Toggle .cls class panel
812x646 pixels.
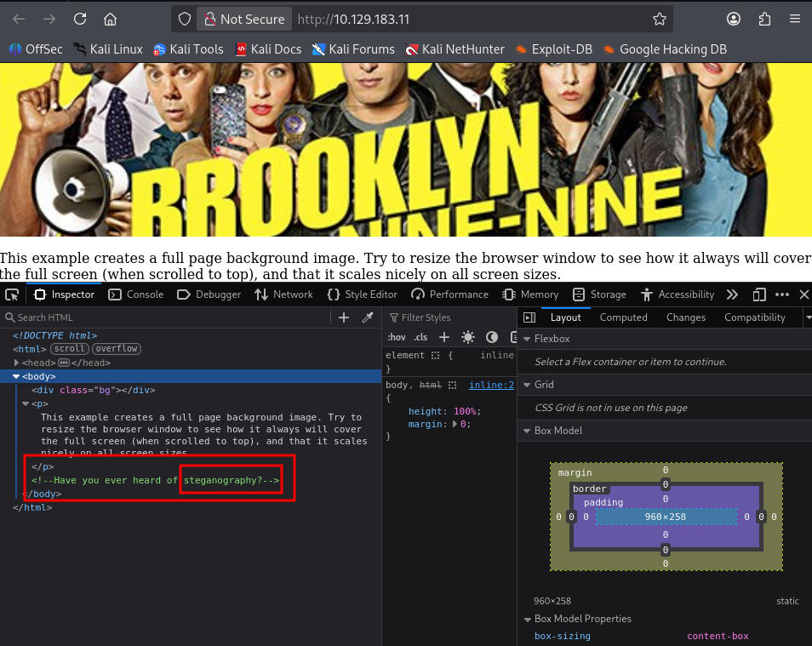pos(420,337)
